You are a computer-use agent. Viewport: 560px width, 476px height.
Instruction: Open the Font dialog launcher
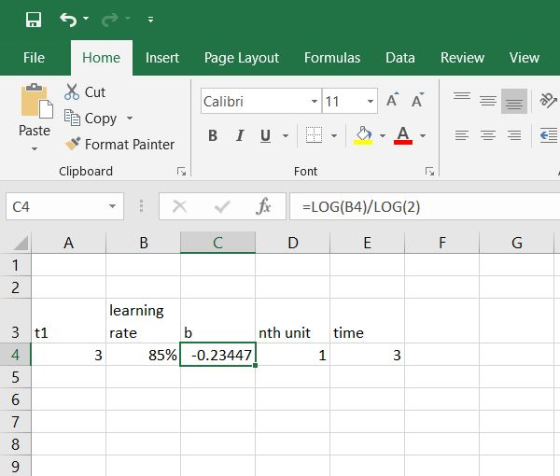[x=430, y=172]
